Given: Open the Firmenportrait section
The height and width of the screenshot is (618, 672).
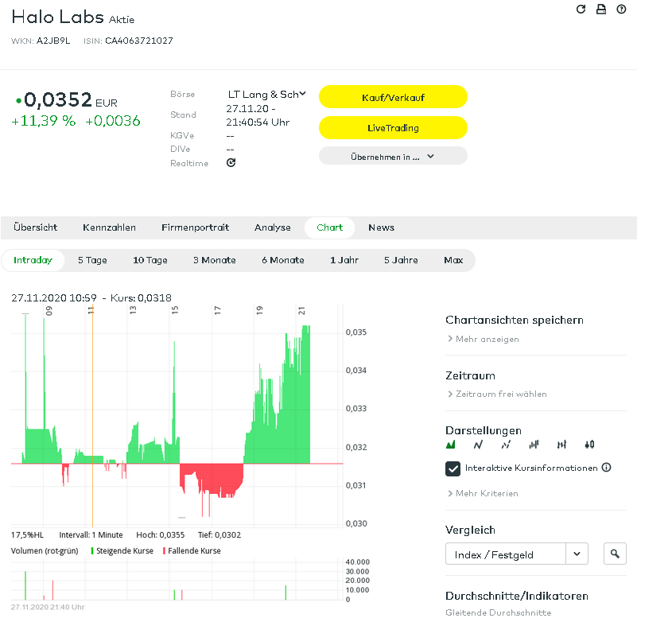Looking at the screenshot, I should pos(195,227).
